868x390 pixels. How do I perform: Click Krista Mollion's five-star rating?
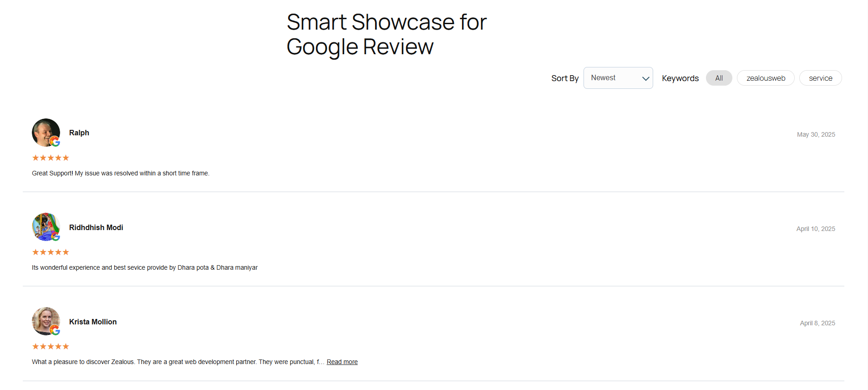click(51, 347)
